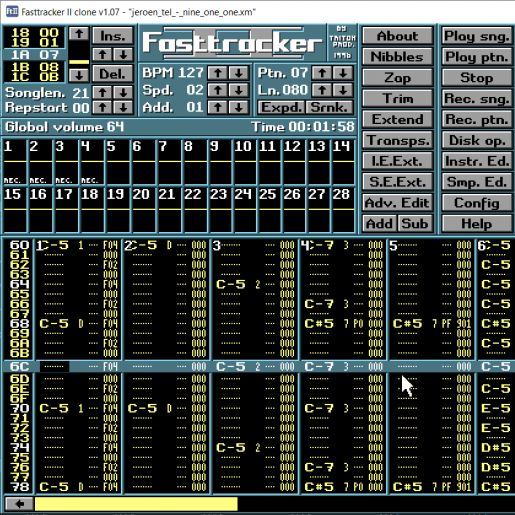This screenshot has height=515, width=515.
Task: Increase pattern length Ln. with up arrow
Action: pos(322,90)
